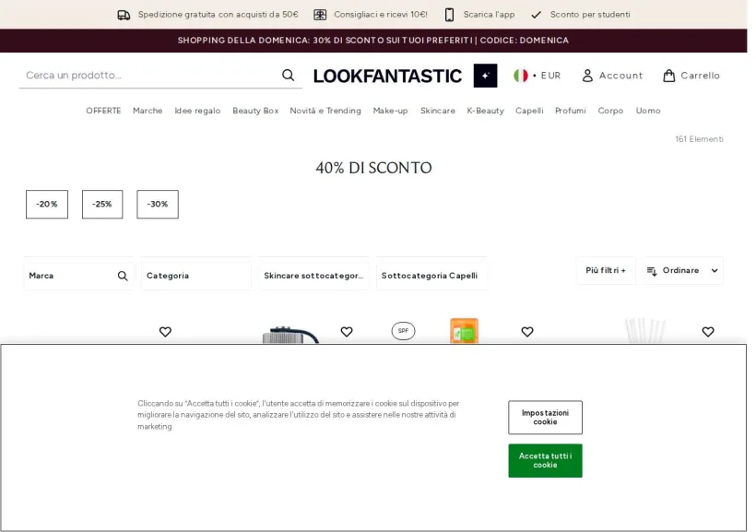Open the Beauty Box menu

(255, 111)
